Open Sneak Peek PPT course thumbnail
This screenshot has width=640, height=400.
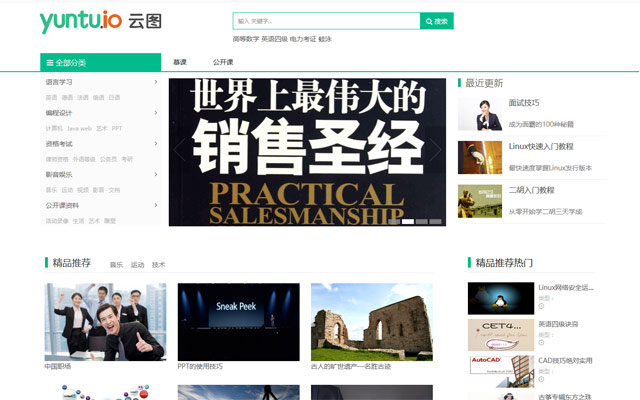pos(238,322)
